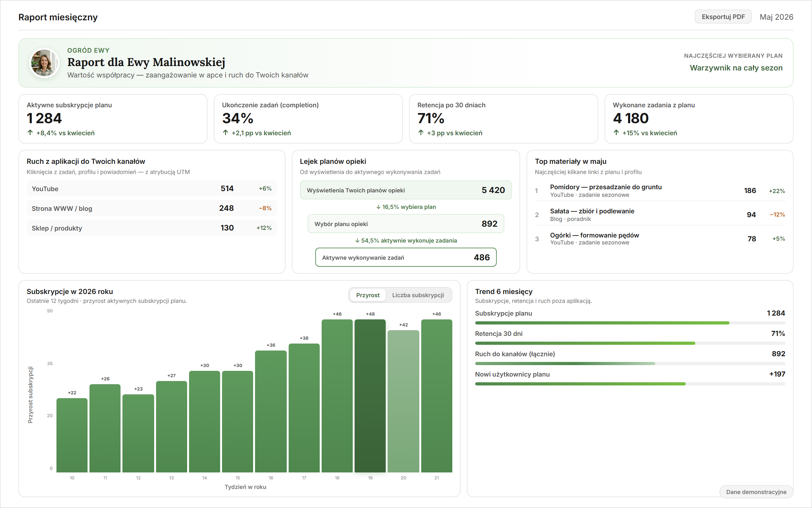Image resolution: width=812 pixels, height=508 pixels.
Task: Click the week 20 bar showing +42
Action: tap(403, 401)
